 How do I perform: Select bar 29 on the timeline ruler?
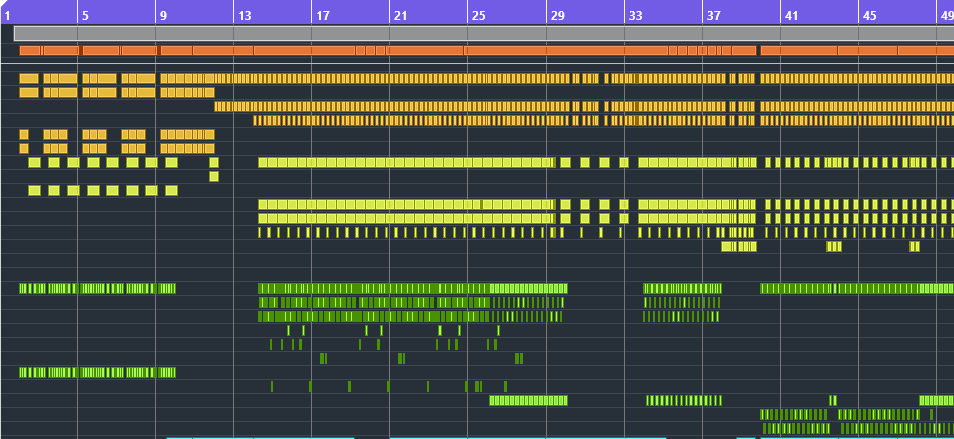coord(557,15)
